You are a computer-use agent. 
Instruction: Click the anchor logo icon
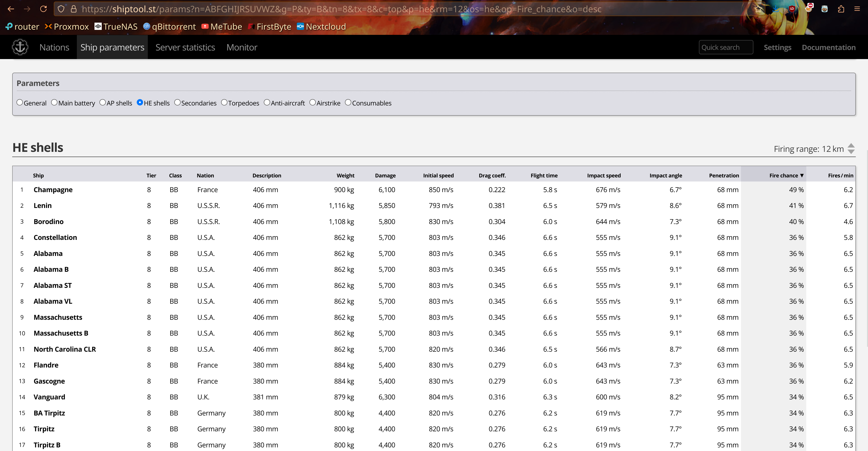20,47
